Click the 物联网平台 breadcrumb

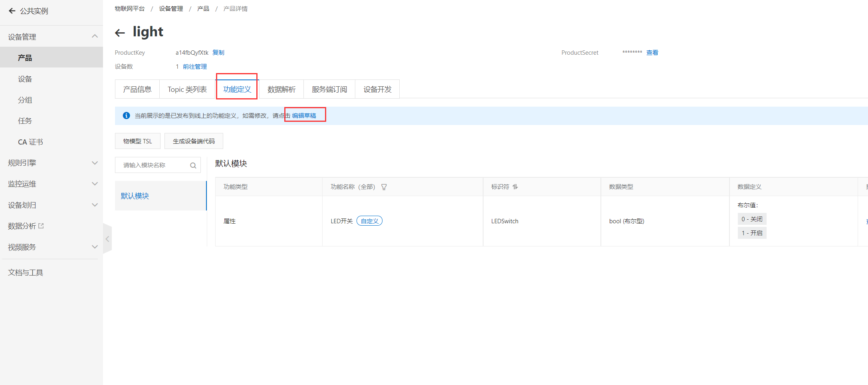130,9
